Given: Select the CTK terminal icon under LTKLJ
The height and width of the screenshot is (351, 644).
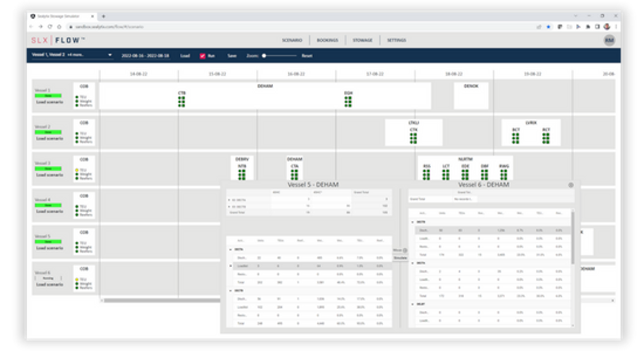Looking at the screenshot, I should pyautogui.click(x=413, y=138).
